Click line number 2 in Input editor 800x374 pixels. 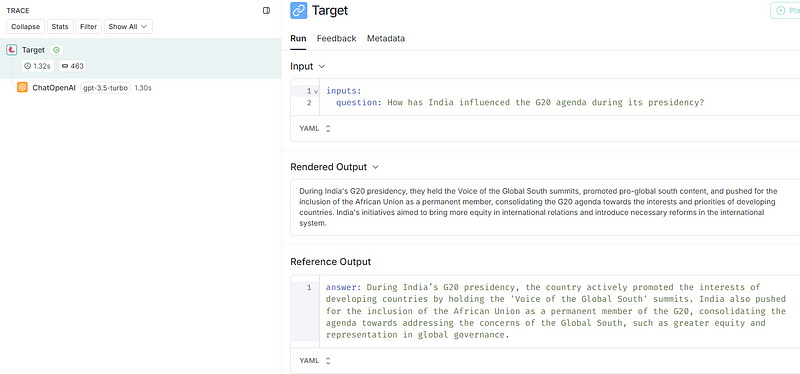click(309, 103)
